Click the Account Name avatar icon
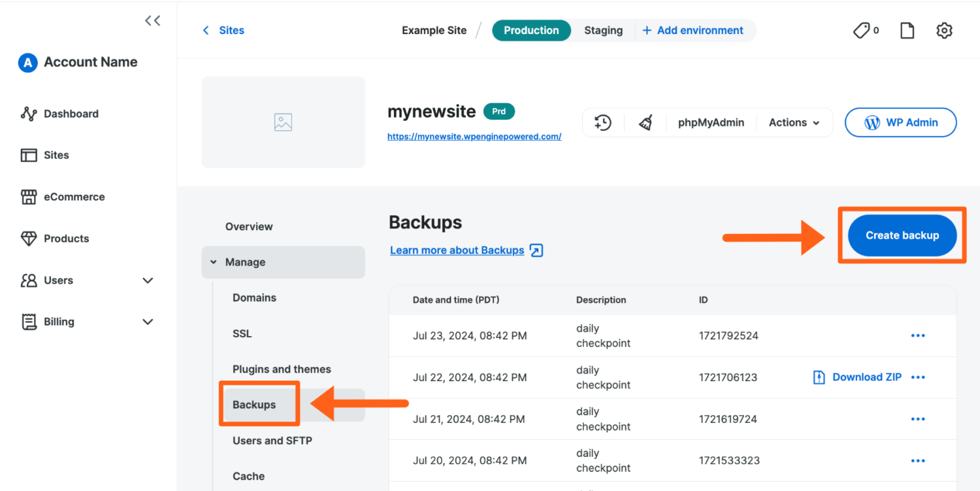Viewport: 980px width, 491px height. [x=27, y=63]
